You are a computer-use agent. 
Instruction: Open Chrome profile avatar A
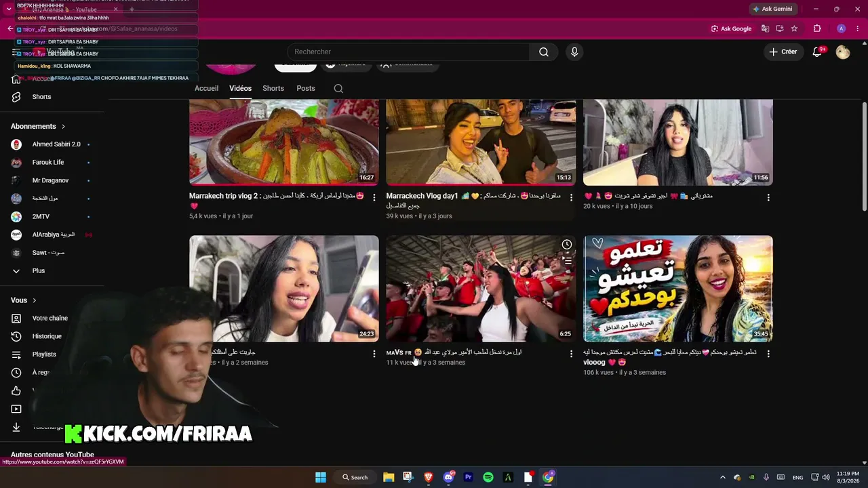(841, 28)
